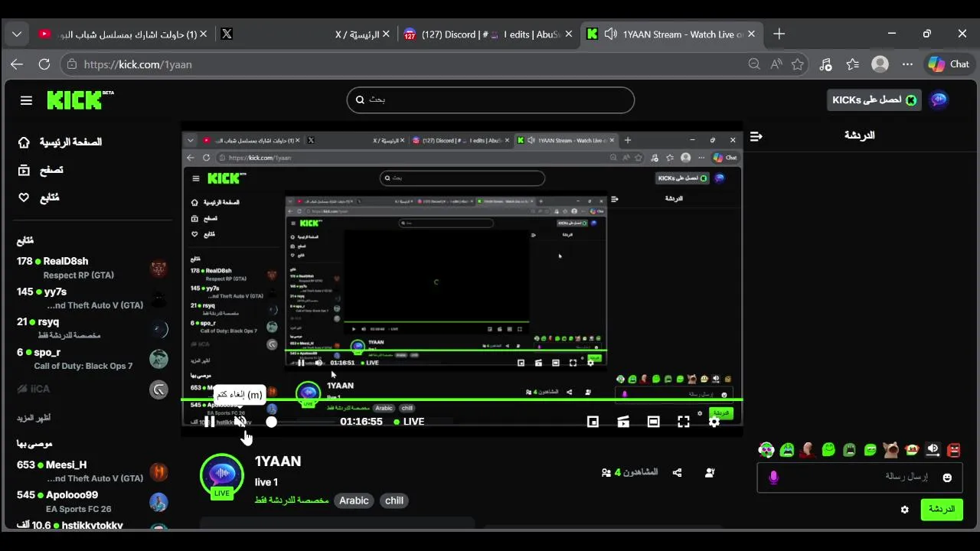Open chat settings gear icon
980x551 pixels.
(x=904, y=510)
